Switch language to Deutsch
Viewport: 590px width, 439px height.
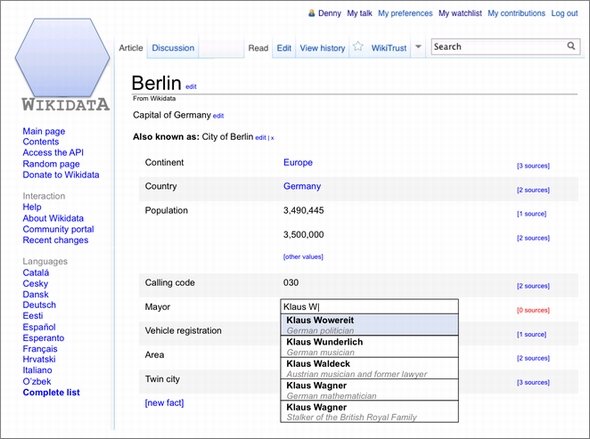(x=39, y=305)
